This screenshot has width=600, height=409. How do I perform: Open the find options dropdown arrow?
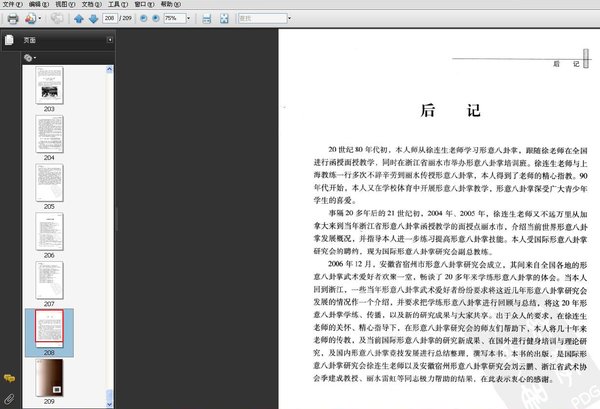tap(289, 18)
